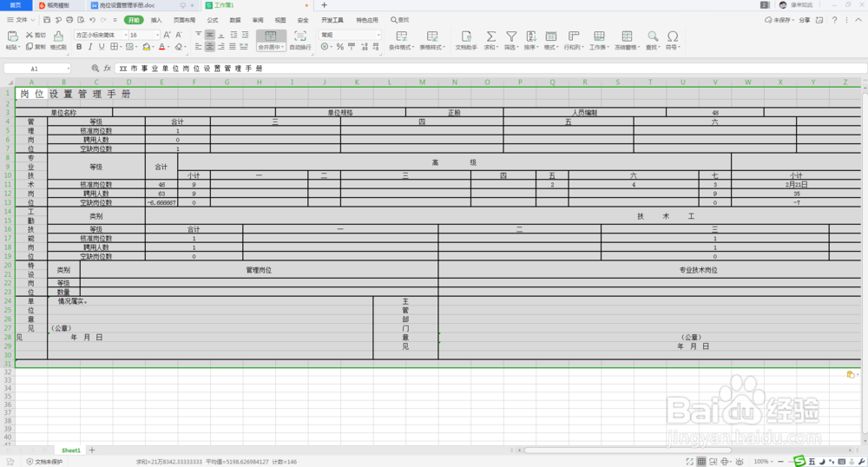The height and width of the screenshot is (467, 868).
Task: Select the Format Painter (格式刷) brush
Action: coord(58,36)
